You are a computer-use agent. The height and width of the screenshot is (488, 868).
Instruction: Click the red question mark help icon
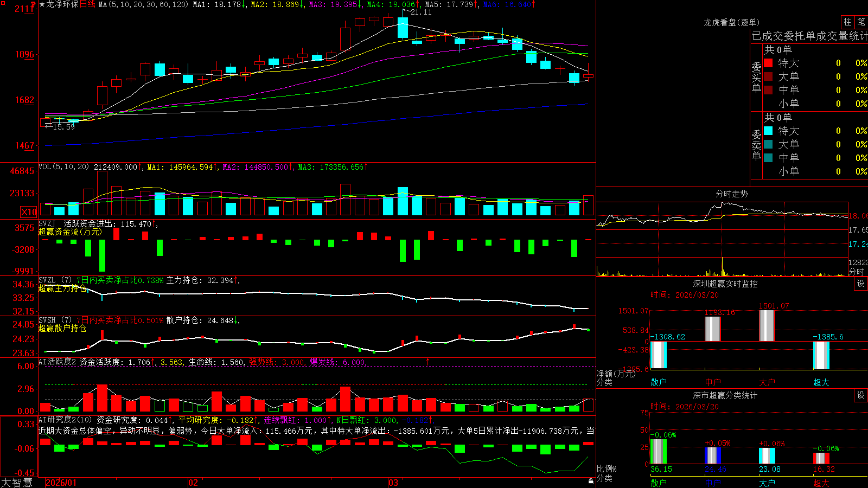[x=34, y=4]
